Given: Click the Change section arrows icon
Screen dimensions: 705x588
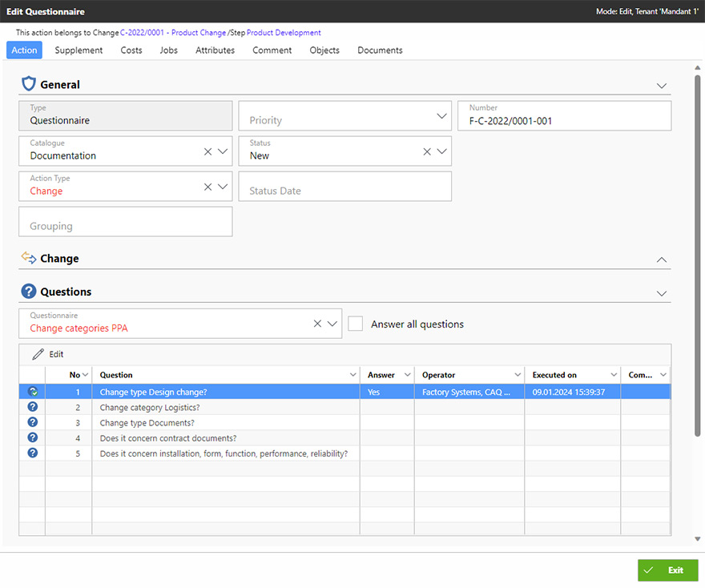Looking at the screenshot, I should pyautogui.click(x=29, y=258).
